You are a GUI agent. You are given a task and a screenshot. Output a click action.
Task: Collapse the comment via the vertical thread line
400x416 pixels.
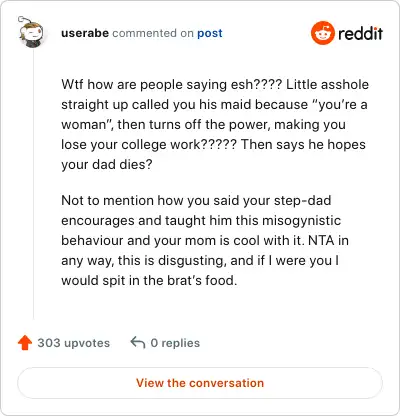coord(33,184)
